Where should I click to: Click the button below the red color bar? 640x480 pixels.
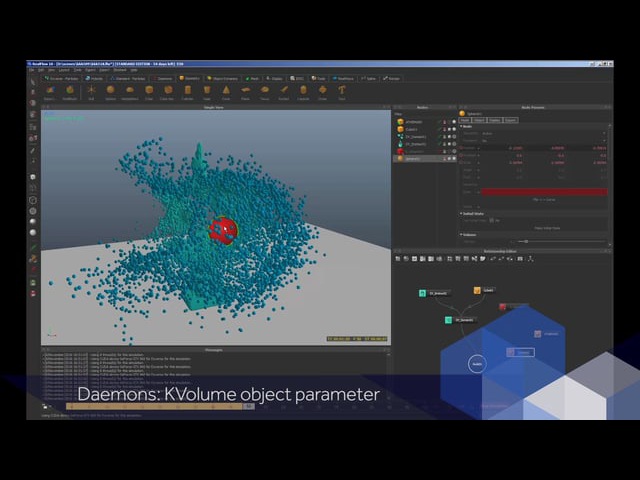(544, 200)
